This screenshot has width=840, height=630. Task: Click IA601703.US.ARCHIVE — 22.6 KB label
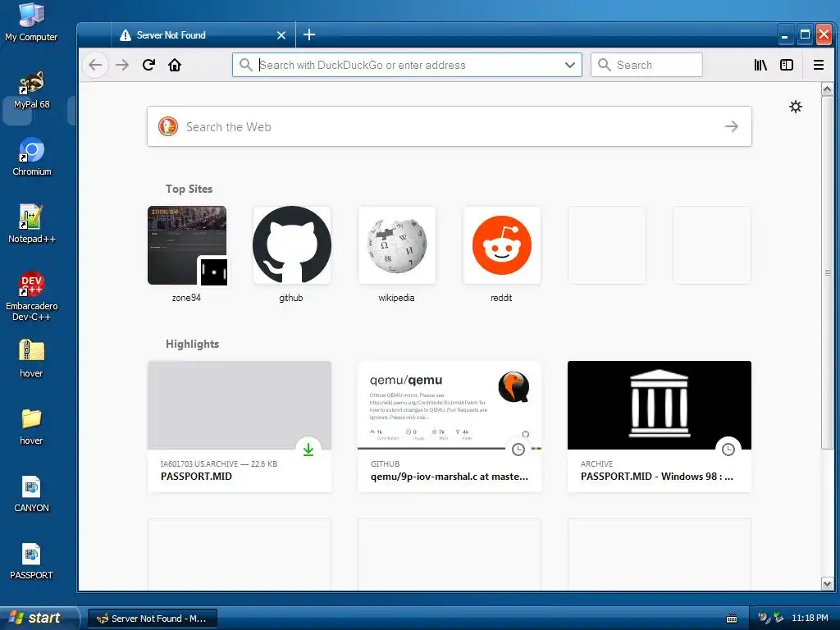218,464
